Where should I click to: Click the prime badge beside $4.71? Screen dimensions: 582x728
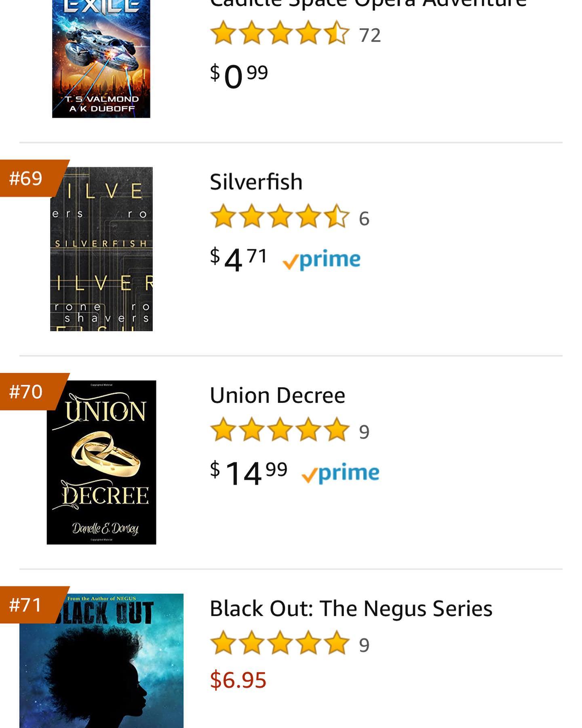point(322,260)
